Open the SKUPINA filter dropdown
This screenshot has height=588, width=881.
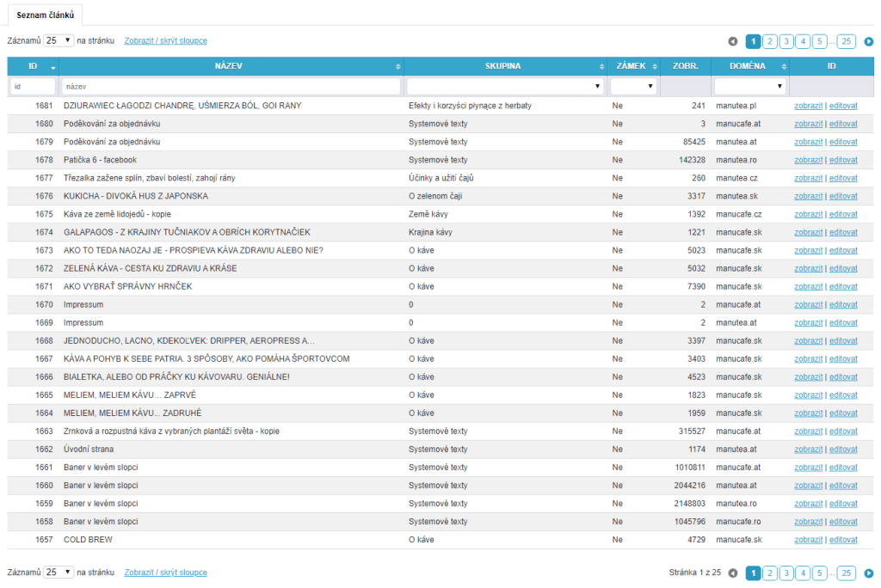click(504, 87)
